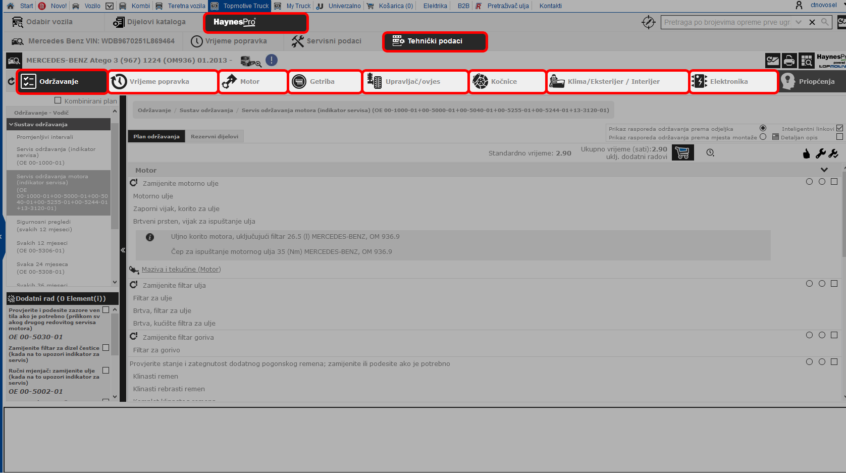Focus the equipment number search field

point(726,22)
